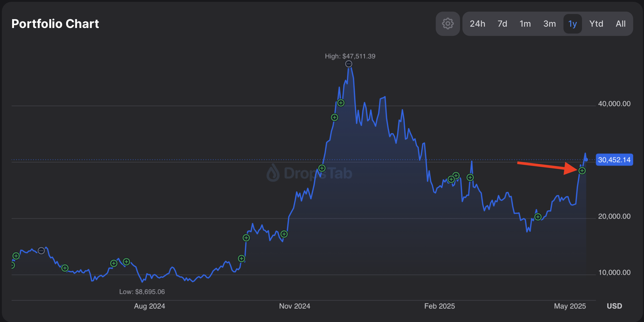Click the green plus marker near the 40,000 gridline
The height and width of the screenshot is (322, 644).
[341, 103]
